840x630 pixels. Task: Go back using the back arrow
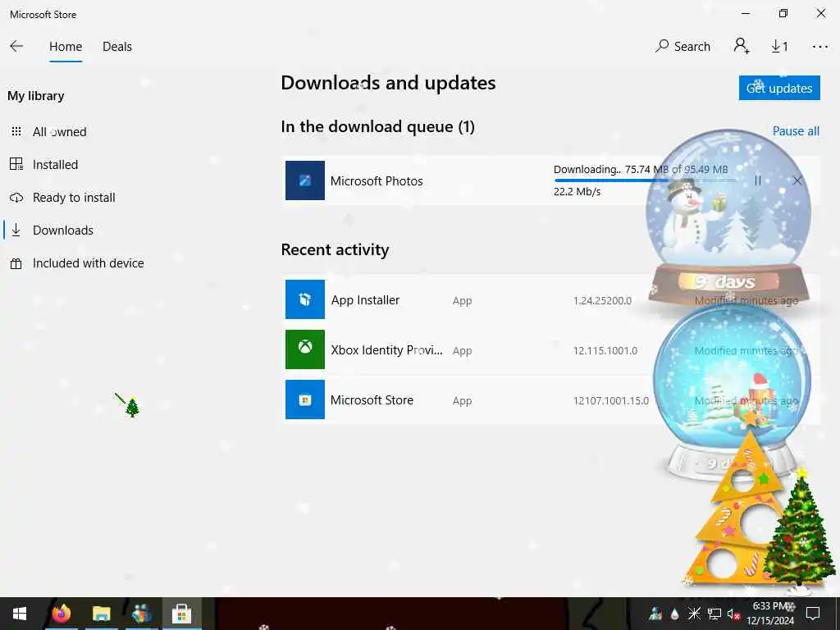pos(16,47)
